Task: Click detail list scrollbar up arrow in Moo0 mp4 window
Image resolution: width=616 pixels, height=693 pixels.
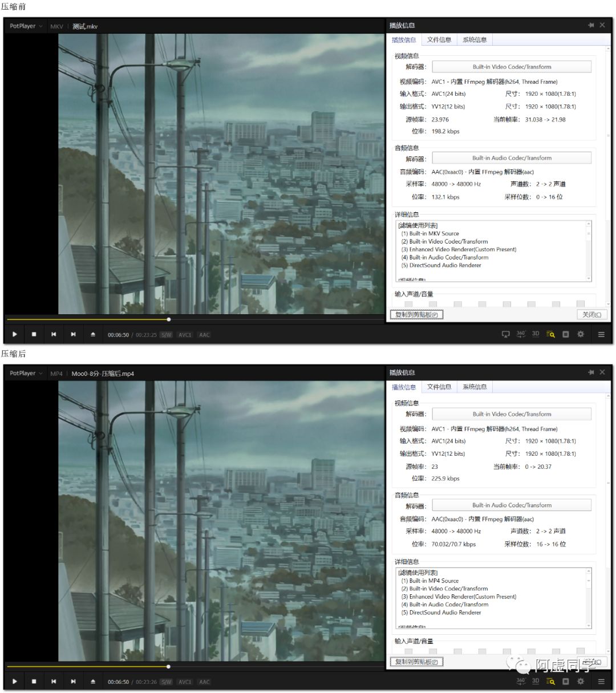Action: pyautogui.click(x=589, y=572)
